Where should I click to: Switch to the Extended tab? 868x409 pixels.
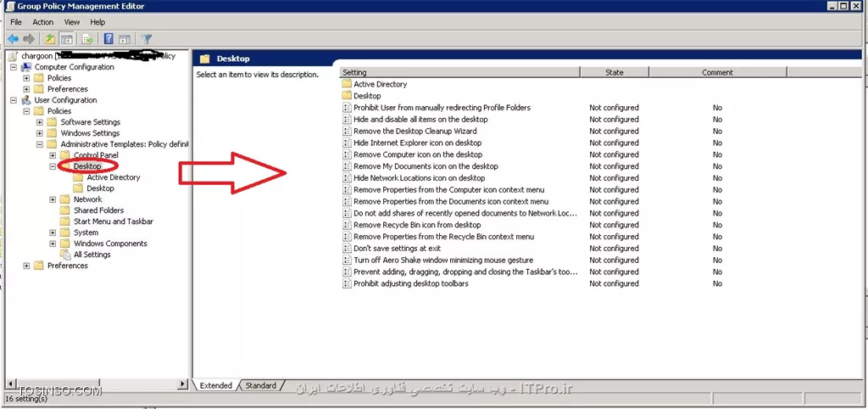[x=216, y=386]
